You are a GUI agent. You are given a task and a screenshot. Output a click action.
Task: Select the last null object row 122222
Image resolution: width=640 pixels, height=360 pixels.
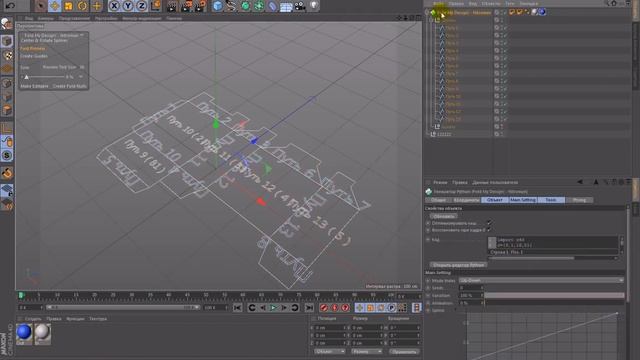pos(444,134)
